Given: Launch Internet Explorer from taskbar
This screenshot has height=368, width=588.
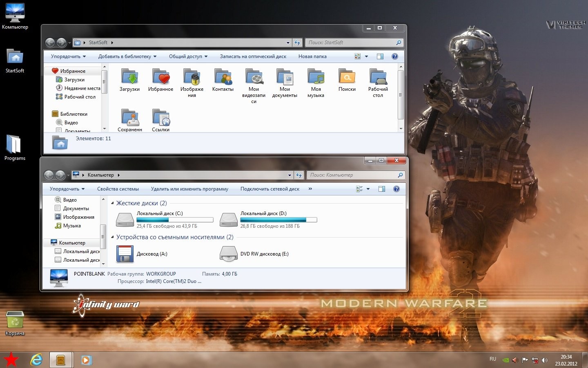Looking at the screenshot, I should point(36,360).
